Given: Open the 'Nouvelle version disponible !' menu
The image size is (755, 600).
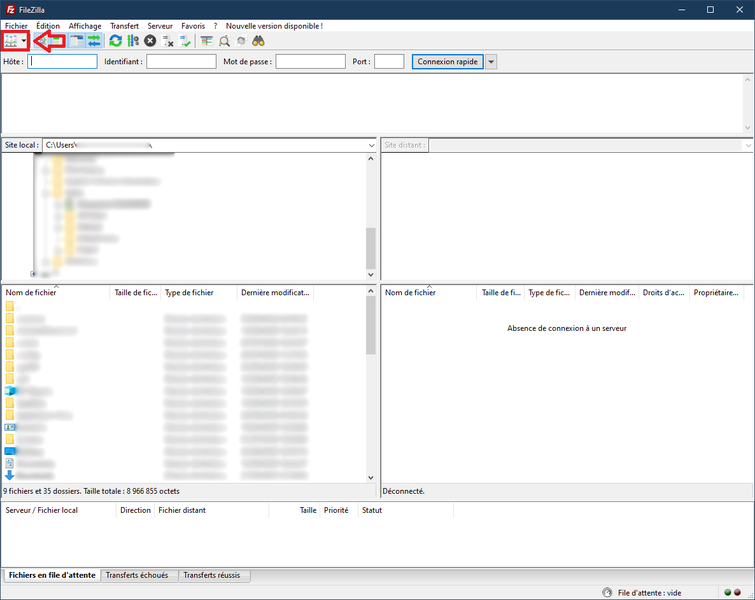Looking at the screenshot, I should (x=274, y=26).
